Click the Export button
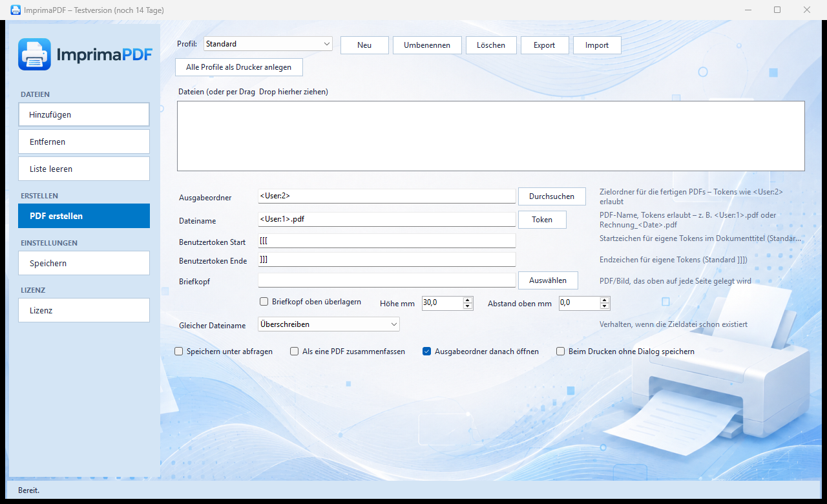827x504 pixels. (x=545, y=45)
